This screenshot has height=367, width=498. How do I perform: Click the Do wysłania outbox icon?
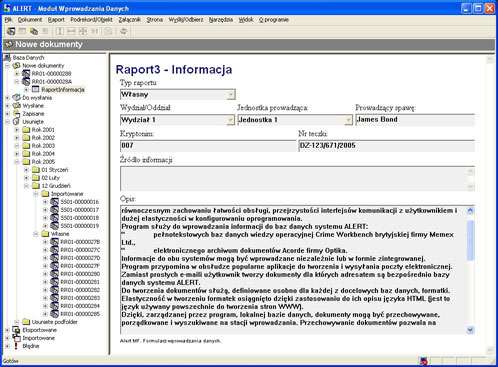coord(17,98)
